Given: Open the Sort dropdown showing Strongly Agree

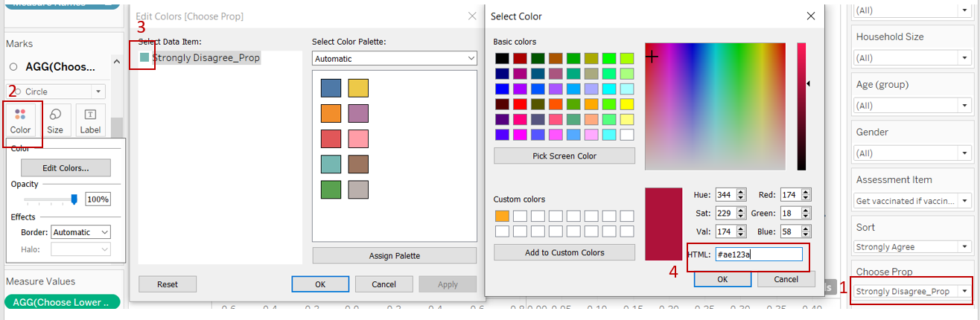Looking at the screenshot, I should pos(912,246).
